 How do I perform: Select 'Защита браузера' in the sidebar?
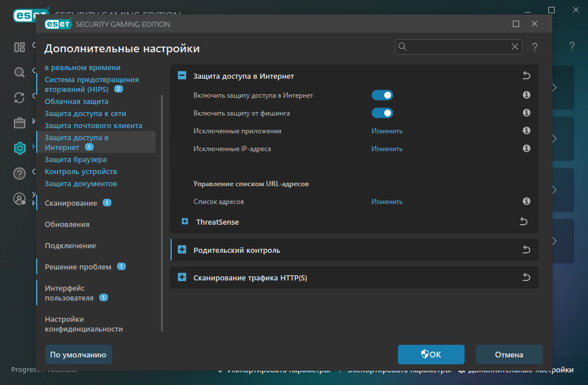click(x=76, y=159)
